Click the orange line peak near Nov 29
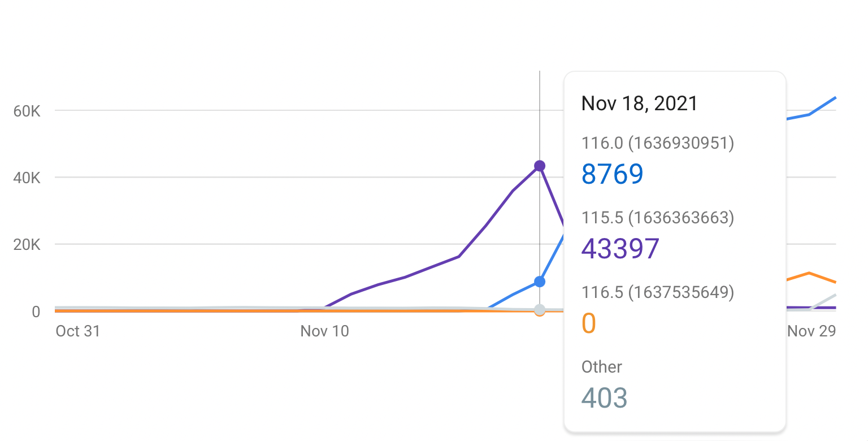 point(809,273)
